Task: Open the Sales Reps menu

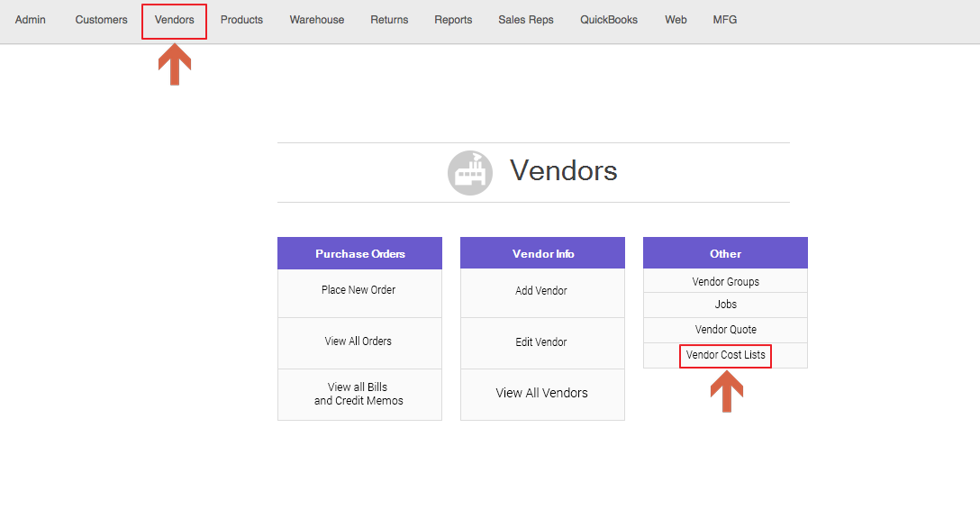Action: 526,20
